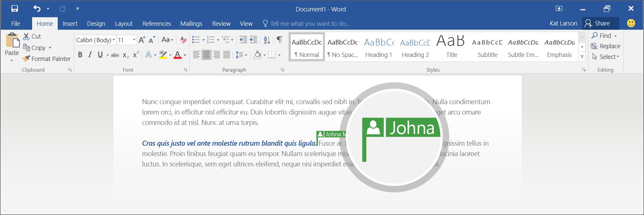Toggle Italic formatting
Viewport: 644px width, 215px height.
[90, 55]
